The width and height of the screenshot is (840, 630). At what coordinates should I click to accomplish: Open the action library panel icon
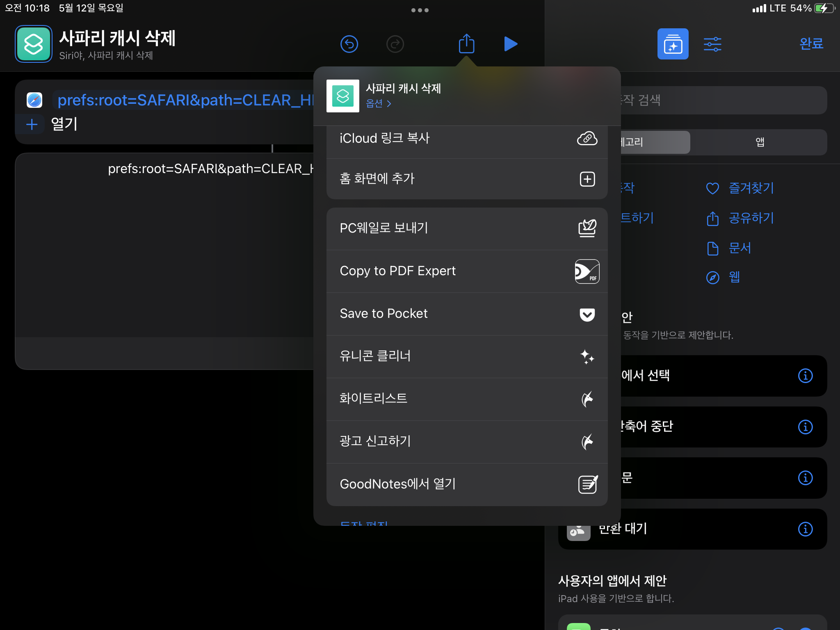tap(673, 44)
